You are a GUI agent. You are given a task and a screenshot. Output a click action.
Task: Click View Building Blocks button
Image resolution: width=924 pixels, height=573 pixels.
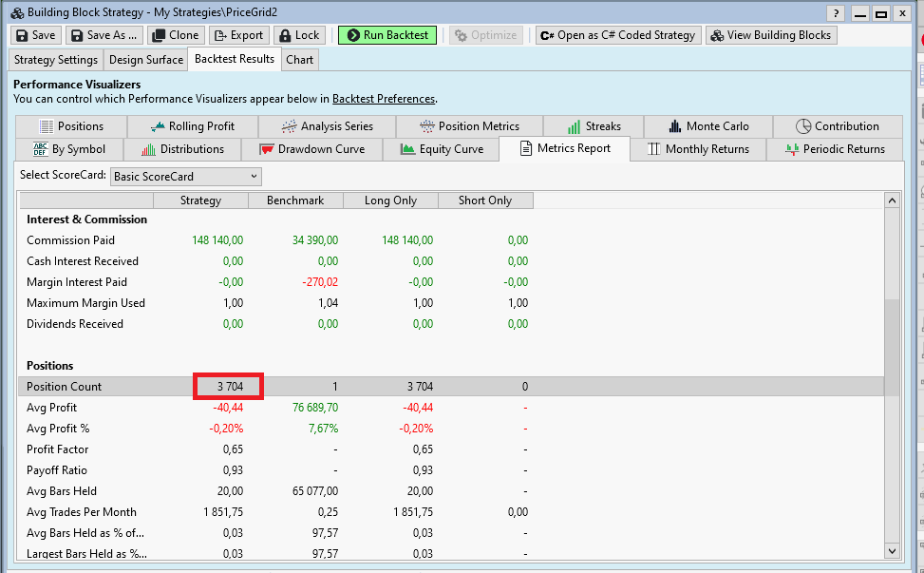click(771, 35)
